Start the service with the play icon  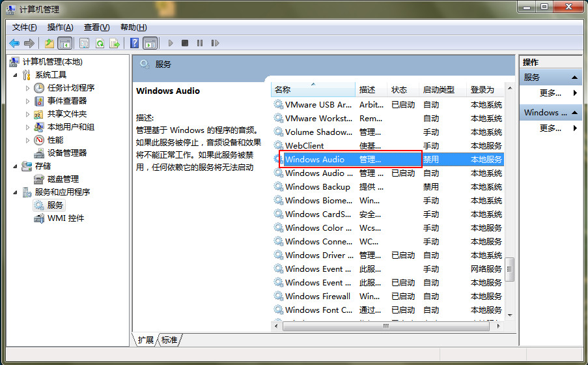point(171,43)
